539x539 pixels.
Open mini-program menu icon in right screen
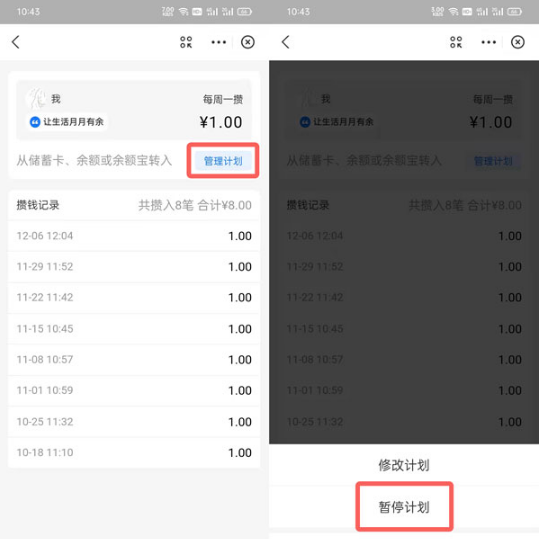(x=456, y=42)
